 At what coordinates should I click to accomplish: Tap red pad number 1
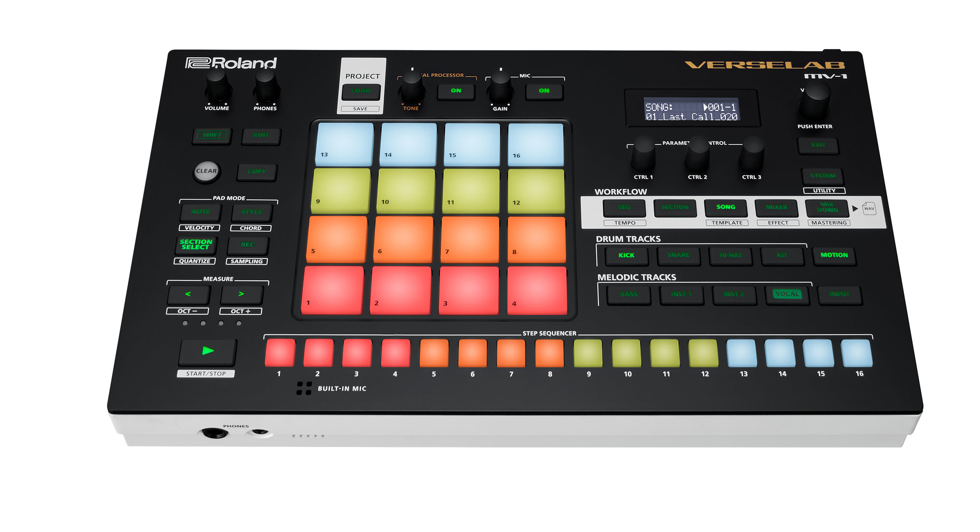pos(332,290)
